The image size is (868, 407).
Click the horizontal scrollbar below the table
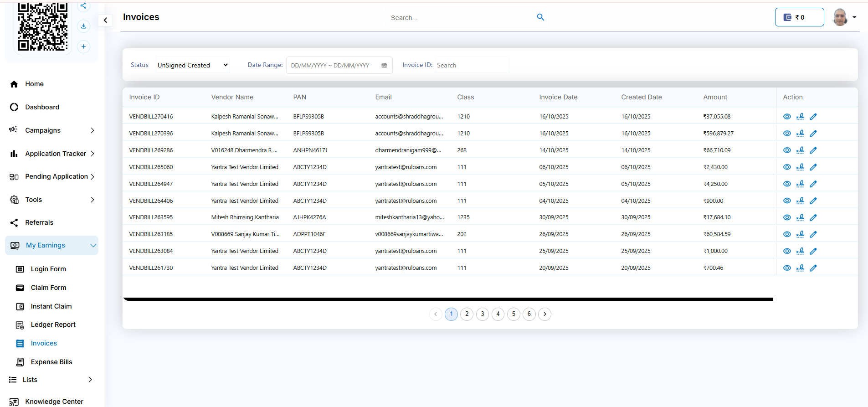click(x=448, y=299)
